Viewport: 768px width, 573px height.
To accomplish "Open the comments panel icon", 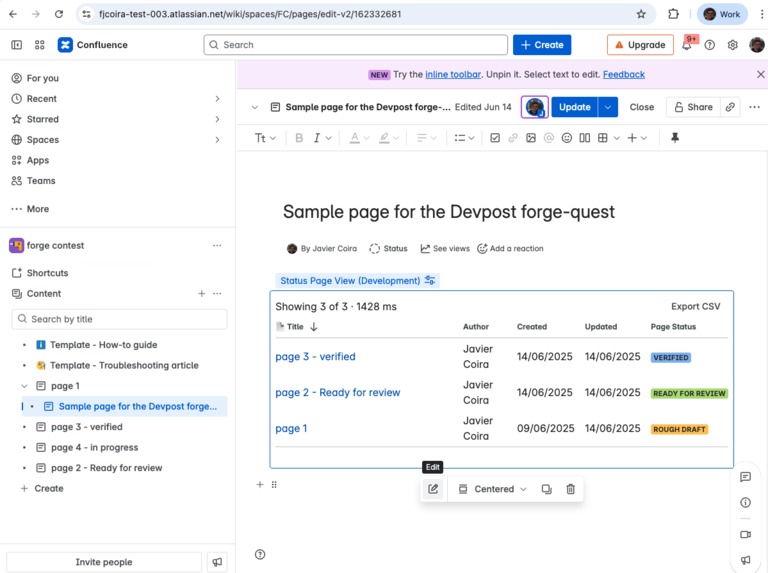I will pos(745,477).
